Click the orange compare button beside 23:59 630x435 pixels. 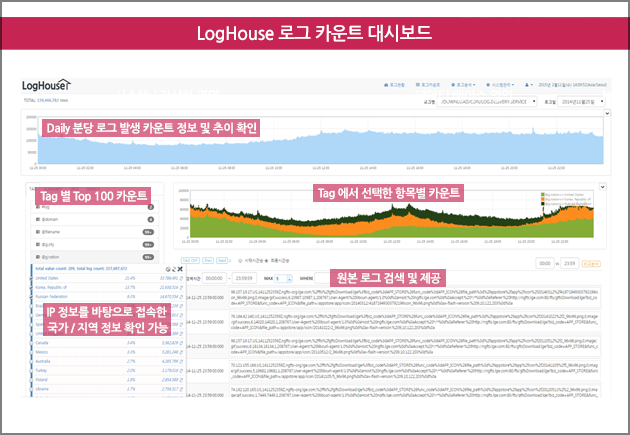click(591, 264)
